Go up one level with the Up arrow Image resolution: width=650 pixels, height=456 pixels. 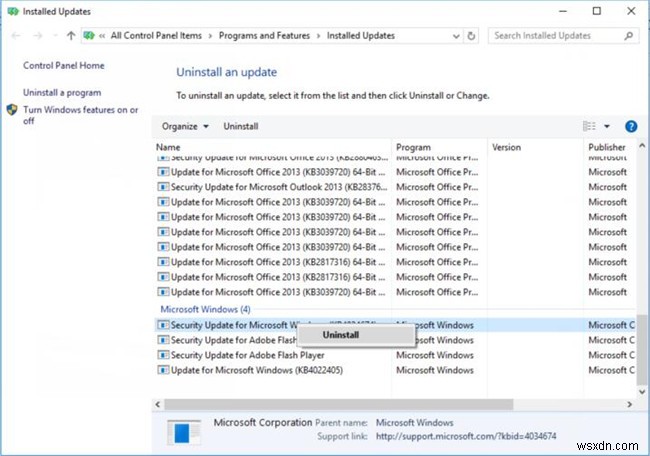(71, 36)
